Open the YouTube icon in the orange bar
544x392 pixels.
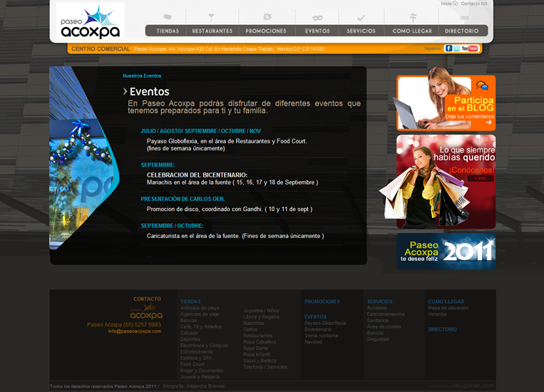pyautogui.click(x=470, y=48)
